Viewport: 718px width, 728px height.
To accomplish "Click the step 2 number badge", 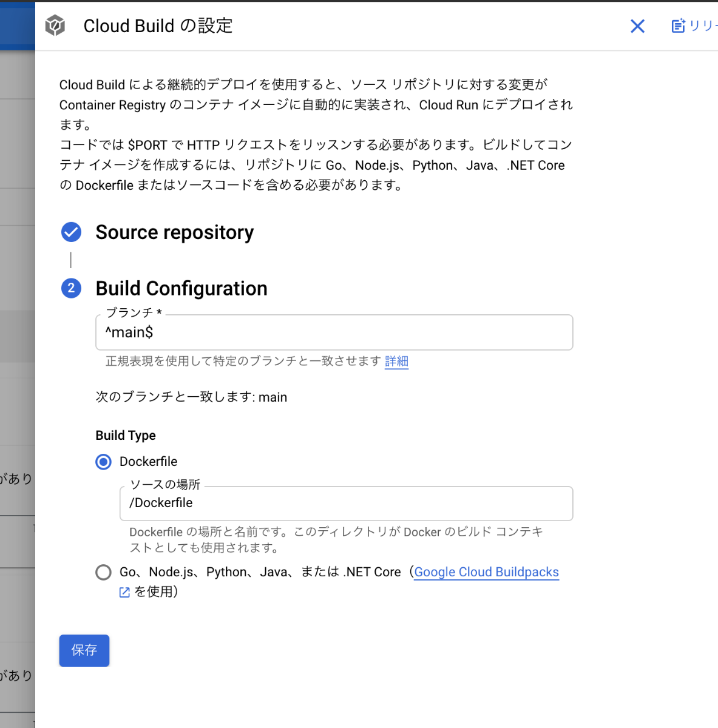I will coord(71,288).
